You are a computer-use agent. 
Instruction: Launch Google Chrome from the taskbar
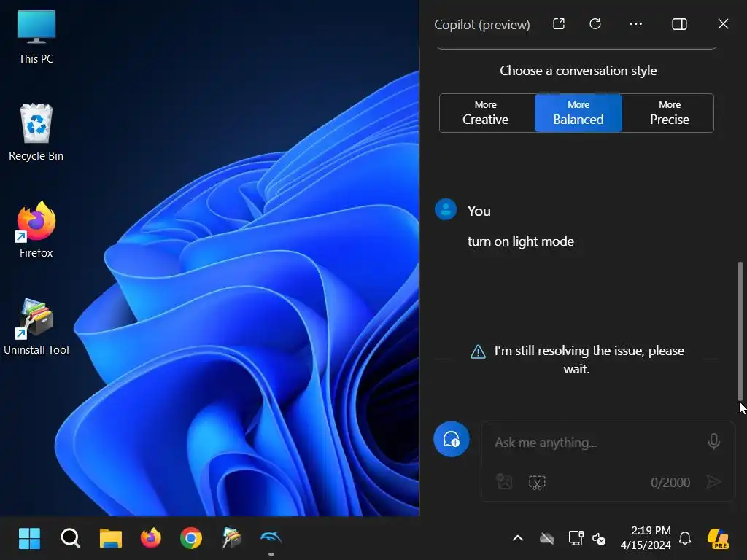pyautogui.click(x=191, y=539)
